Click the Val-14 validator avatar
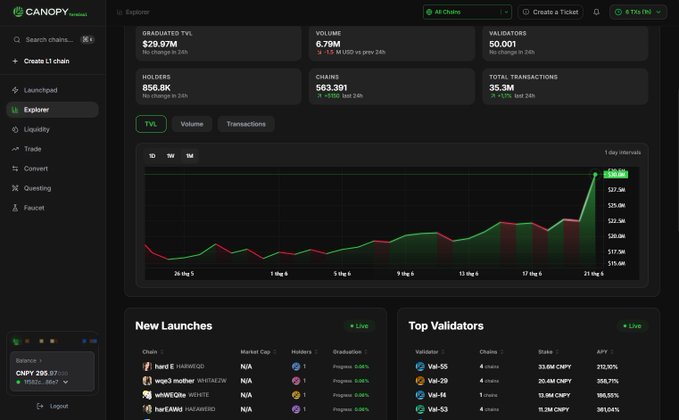Viewport: 679px width, 420px height. tap(420, 395)
